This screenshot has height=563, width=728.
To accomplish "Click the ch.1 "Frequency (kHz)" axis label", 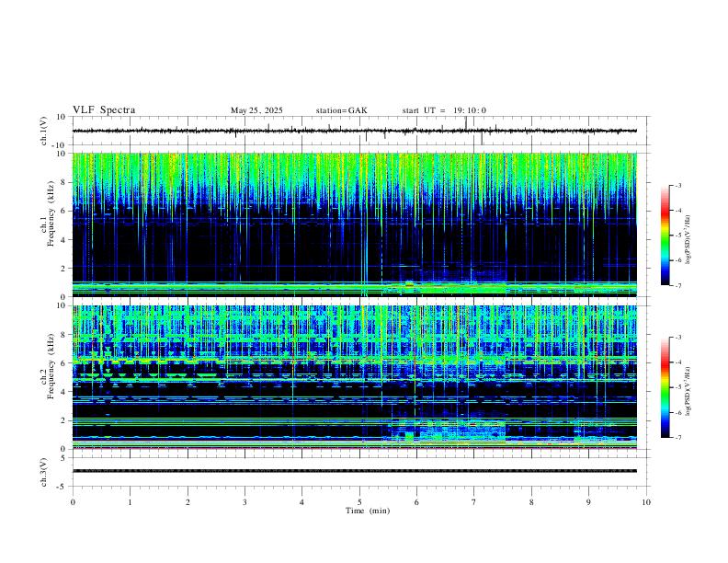I will 51,213.
